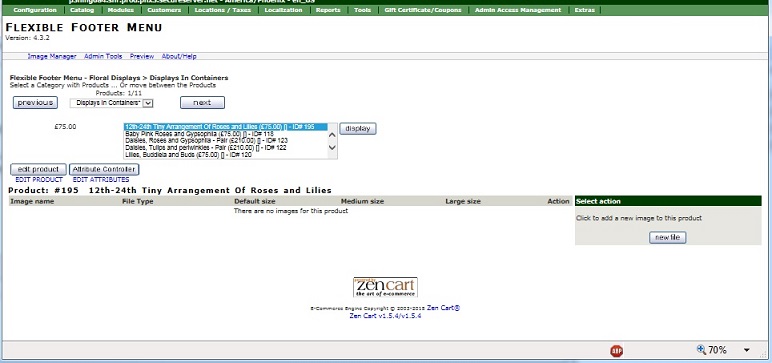Viewport: 772px width, 363px height.
Task: Click the product list scroll up arrow
Action: click(x=332, y=135)
